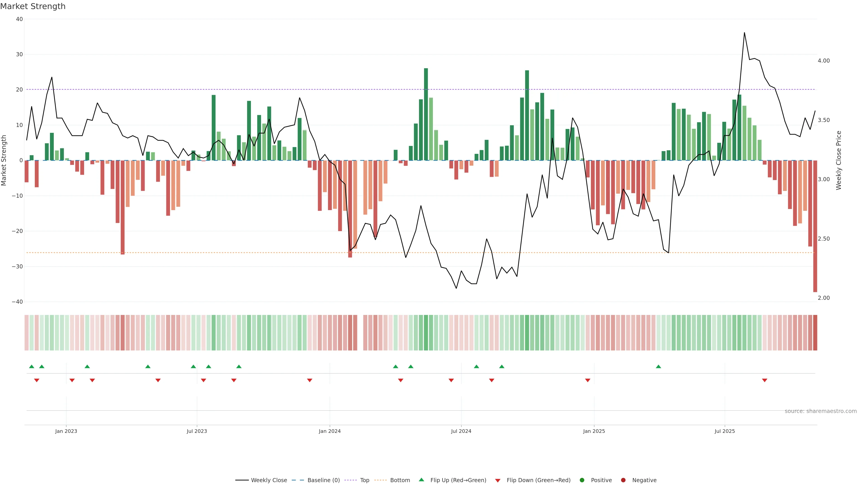Click the leftmost red flip-down triangle marker
Image resolution: width=868 pixels, height=488 pixels.
point(37,380)
